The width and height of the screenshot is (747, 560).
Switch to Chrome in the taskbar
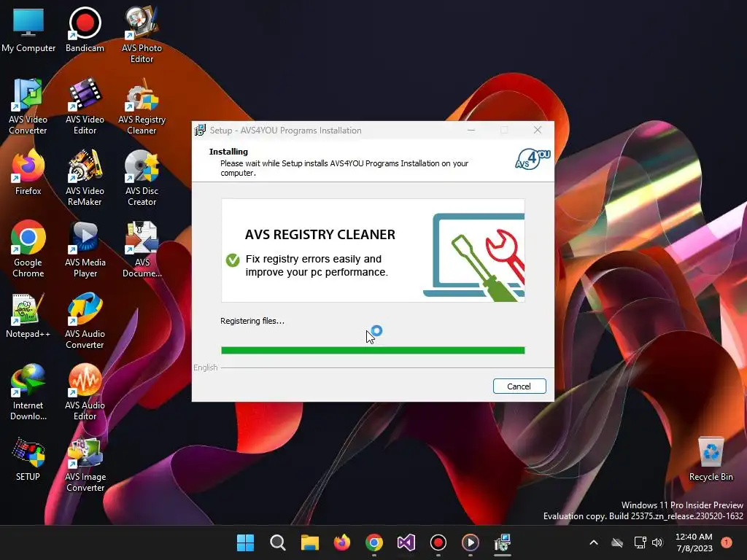pyautogui.click(x=374, y=542)
